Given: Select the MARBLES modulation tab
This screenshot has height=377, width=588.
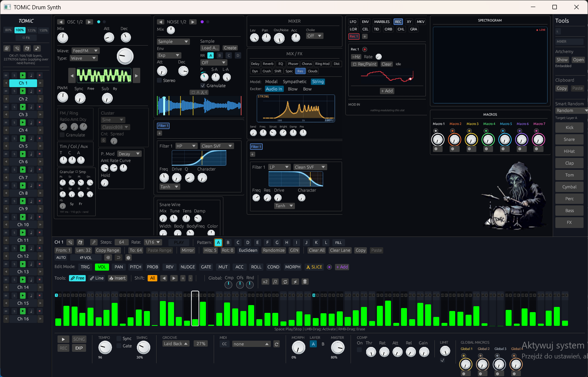Looking at the screenshot, I should pos(382,22).
